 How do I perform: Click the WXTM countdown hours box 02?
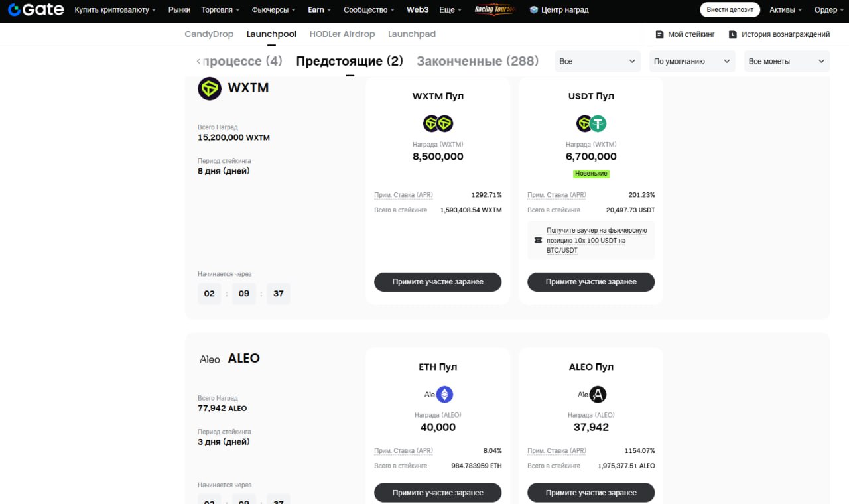pos(210,294)
